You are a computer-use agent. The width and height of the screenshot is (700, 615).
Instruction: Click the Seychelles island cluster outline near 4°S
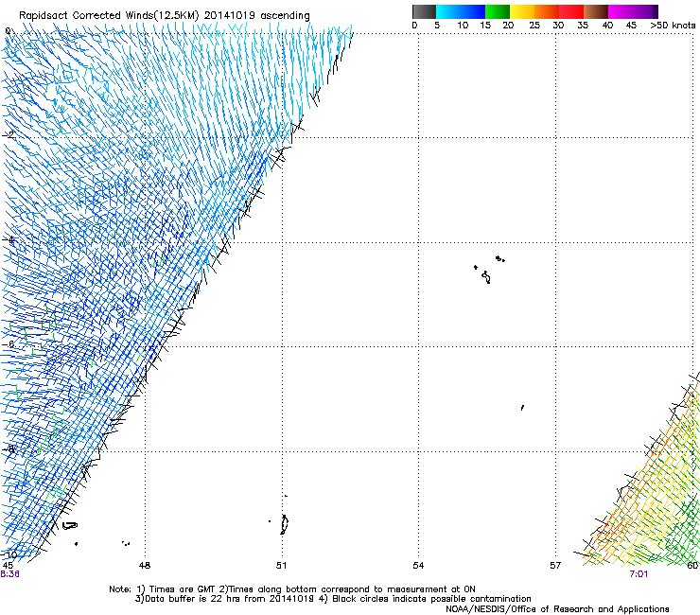click(489, 270)
